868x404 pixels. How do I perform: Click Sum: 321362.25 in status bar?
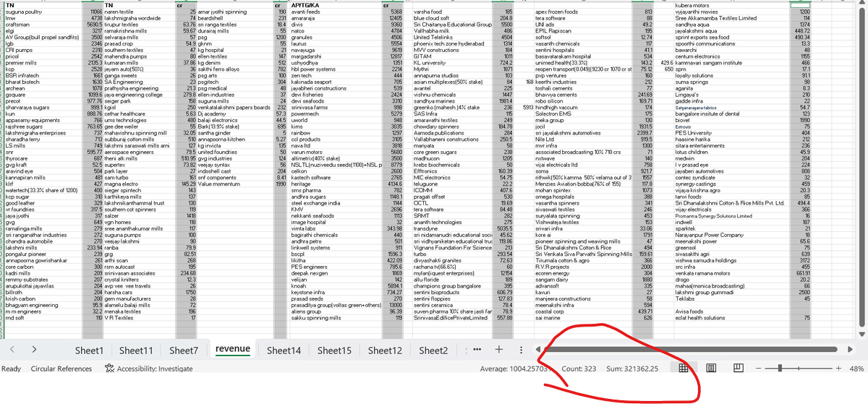631,369
